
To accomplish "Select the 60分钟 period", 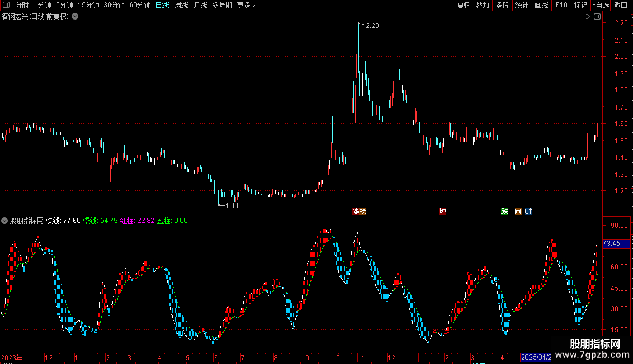I will (x=140, y=5).
